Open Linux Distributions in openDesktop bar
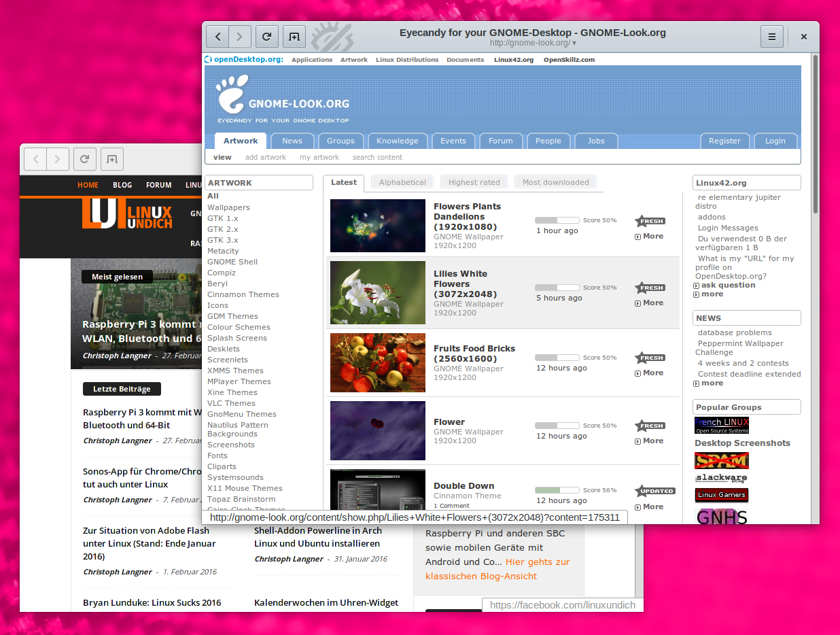The image size is (840, 635). (407, 60)
